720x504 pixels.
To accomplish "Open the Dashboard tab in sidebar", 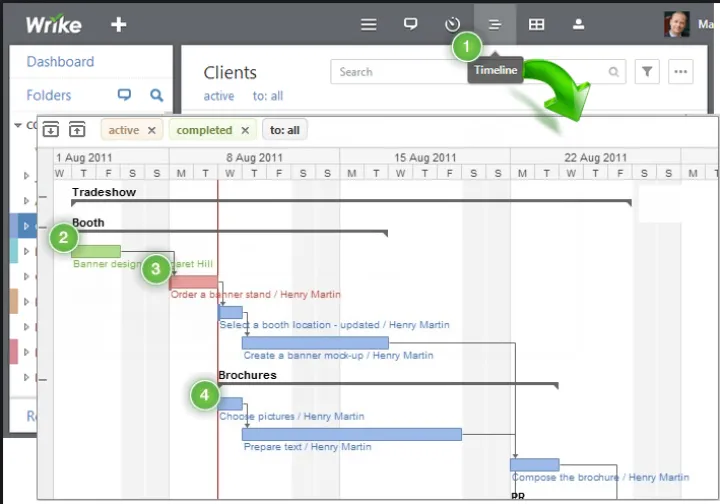I will [x=60, y=62].
